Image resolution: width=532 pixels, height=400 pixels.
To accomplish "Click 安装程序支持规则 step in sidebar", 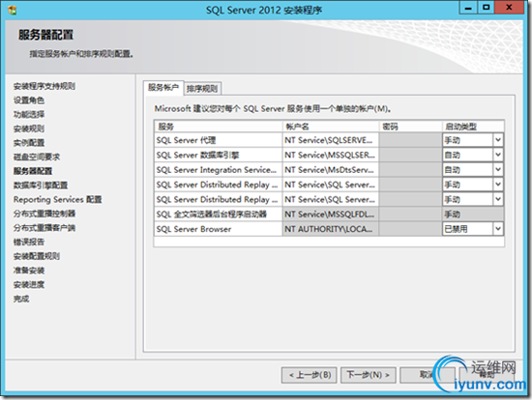I will point(44,86).
